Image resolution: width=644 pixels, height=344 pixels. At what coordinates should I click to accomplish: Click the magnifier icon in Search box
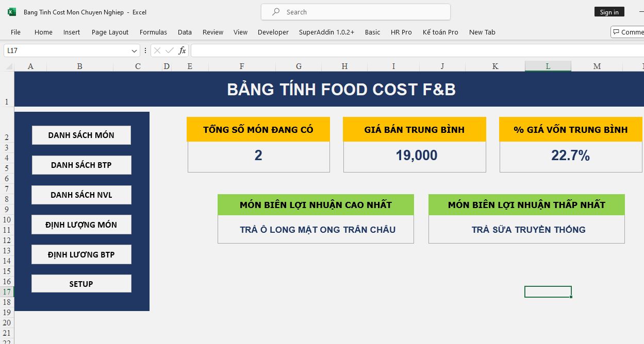pos(276,12)
